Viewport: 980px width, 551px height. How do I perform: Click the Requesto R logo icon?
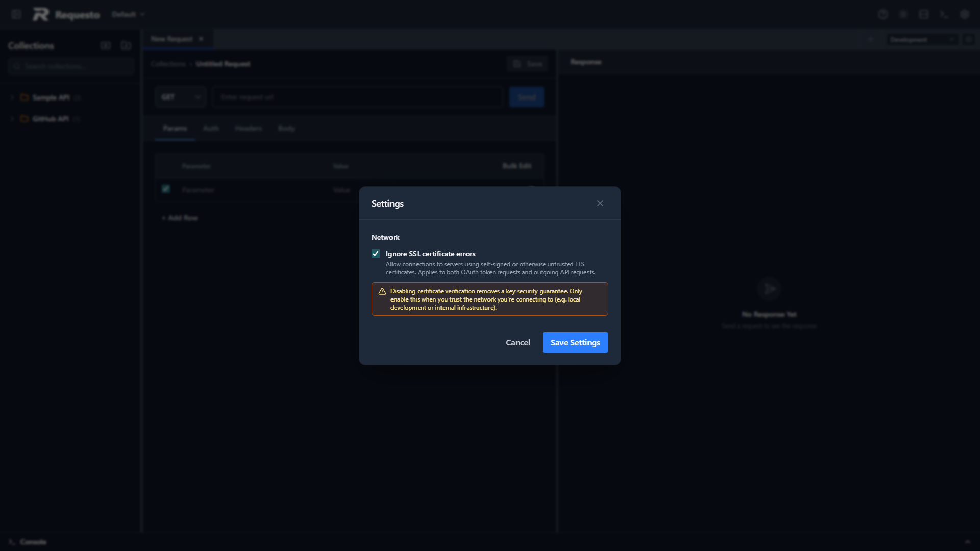[41, 14]
